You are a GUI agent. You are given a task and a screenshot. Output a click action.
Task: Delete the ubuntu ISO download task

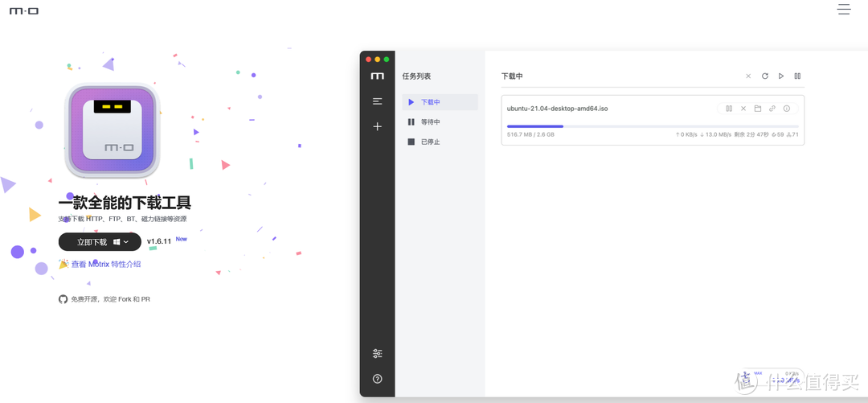(x=743, y=109)
